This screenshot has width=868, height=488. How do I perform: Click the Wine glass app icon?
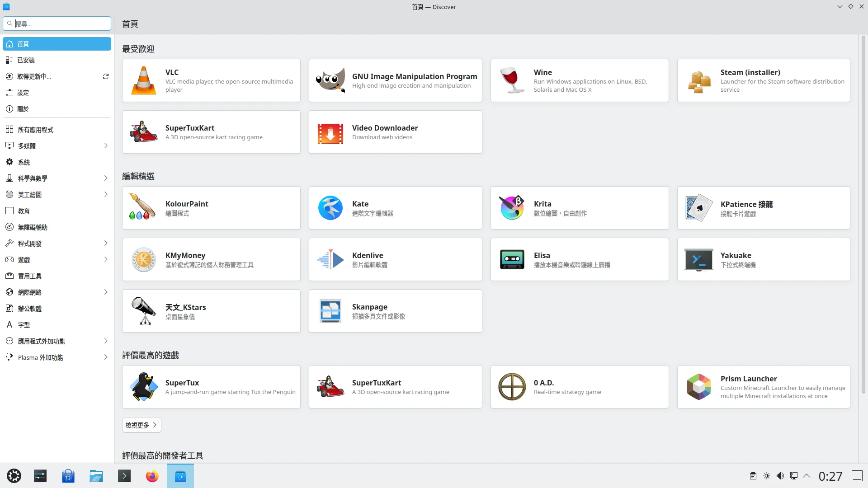(x=512, y=80)
